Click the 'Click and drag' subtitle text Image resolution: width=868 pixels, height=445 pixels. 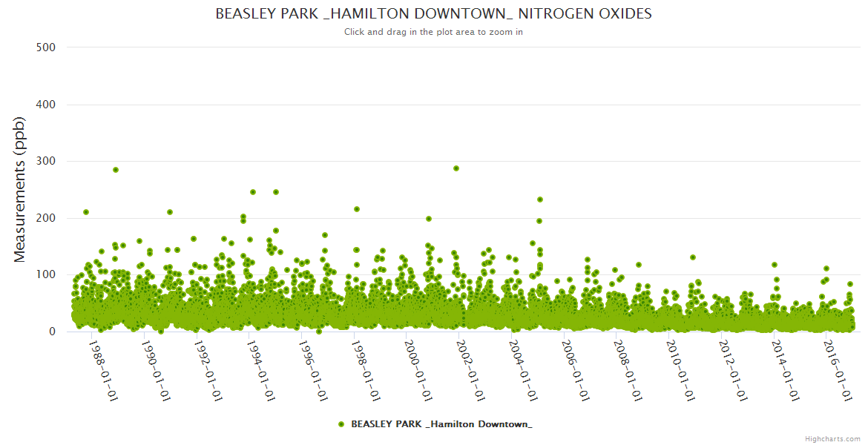coord(433,32)
